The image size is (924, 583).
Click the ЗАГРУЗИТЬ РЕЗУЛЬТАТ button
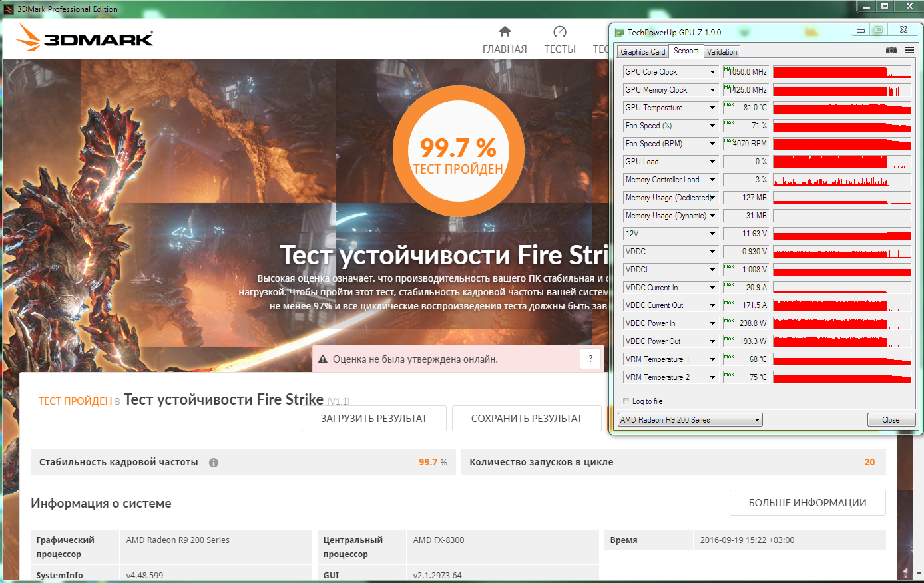tap(374, 419)
